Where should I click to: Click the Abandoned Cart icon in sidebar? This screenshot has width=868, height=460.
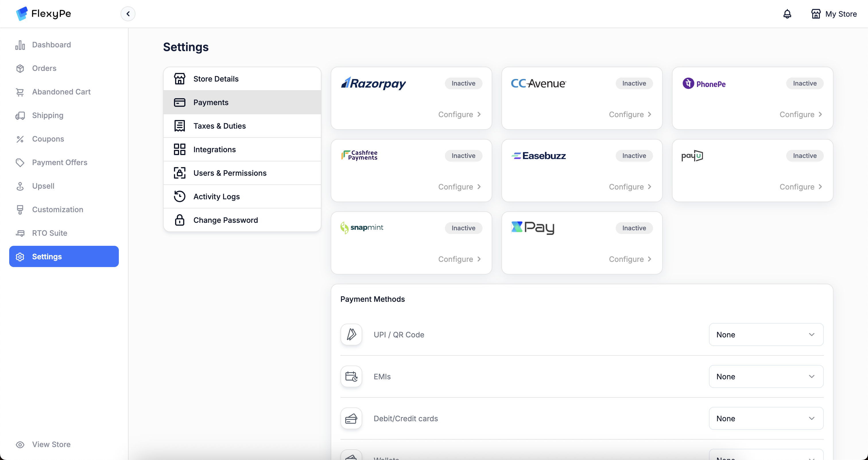(20, 92)
